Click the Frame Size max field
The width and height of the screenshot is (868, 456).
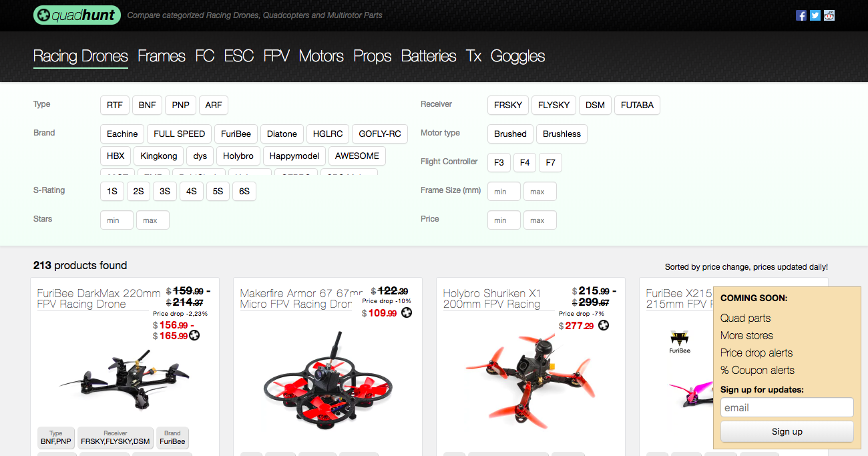point(540,192)
